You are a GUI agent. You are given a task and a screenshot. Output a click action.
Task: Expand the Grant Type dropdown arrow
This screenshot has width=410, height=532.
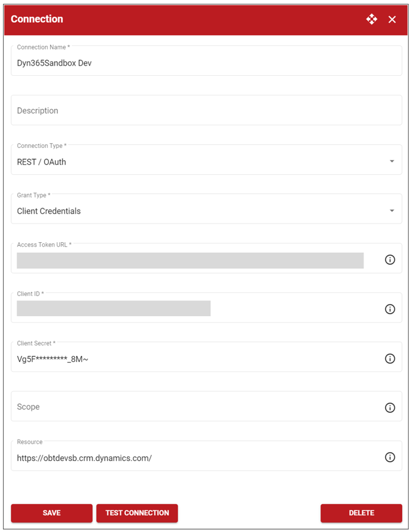392,211
